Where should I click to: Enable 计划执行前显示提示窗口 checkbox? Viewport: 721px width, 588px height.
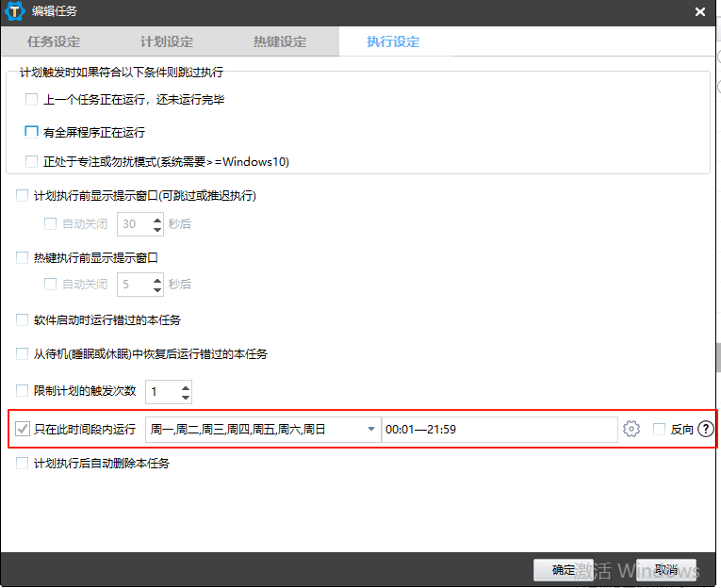[23, 196]
